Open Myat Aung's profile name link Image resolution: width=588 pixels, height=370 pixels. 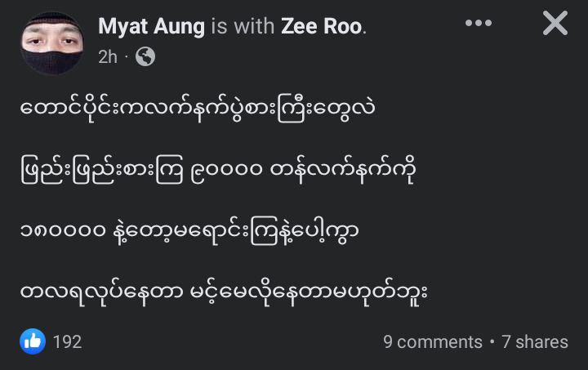(x=151, y=26)
